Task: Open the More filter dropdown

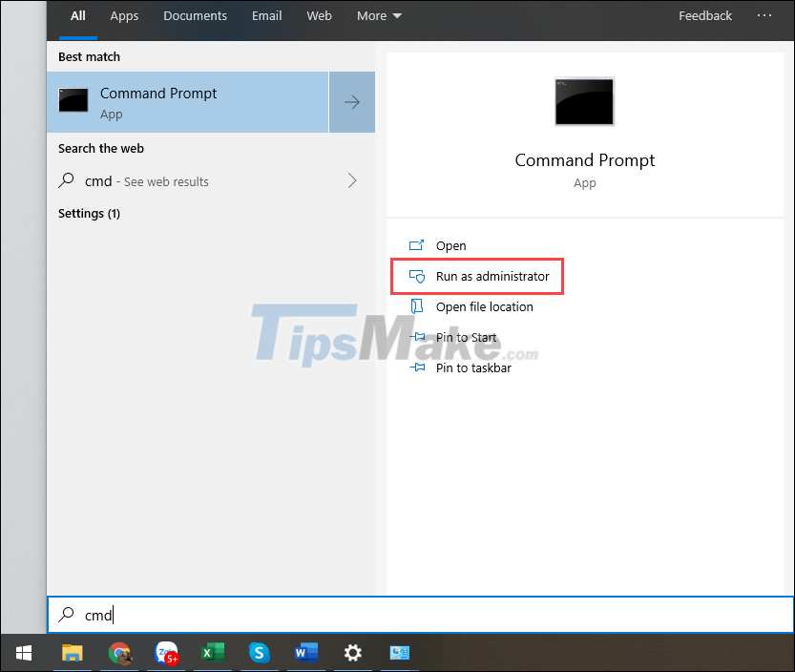Action: click(x=378, y=15)
